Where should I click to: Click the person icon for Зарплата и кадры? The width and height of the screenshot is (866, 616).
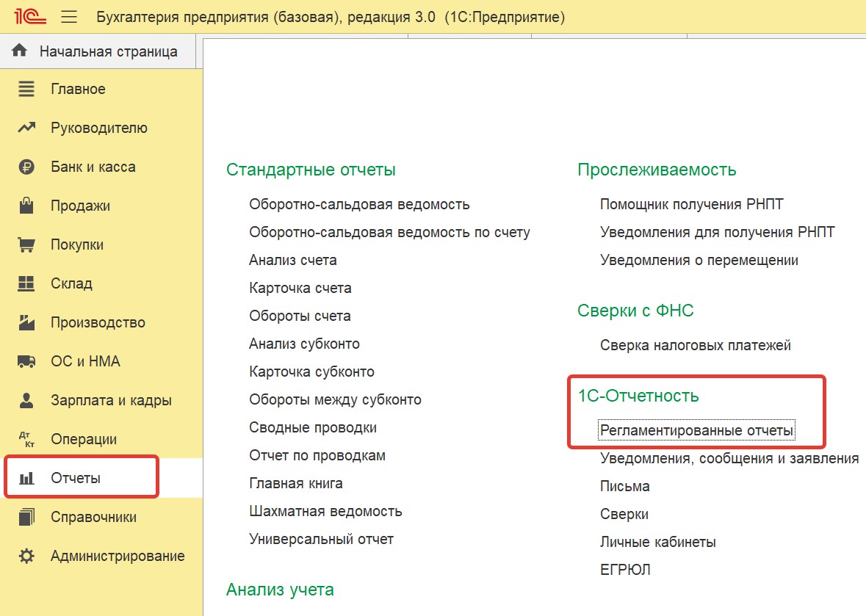[26, 400]
